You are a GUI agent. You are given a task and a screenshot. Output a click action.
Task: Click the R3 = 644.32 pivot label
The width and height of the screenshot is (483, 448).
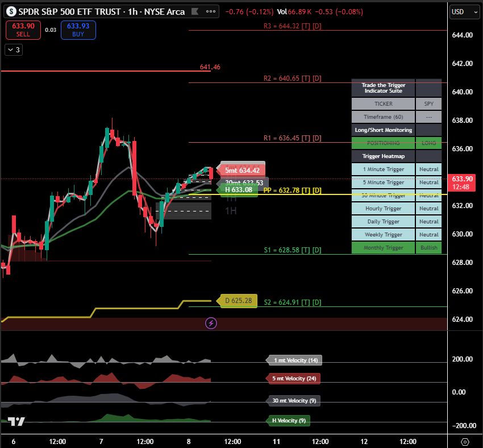tap(292, 26)
